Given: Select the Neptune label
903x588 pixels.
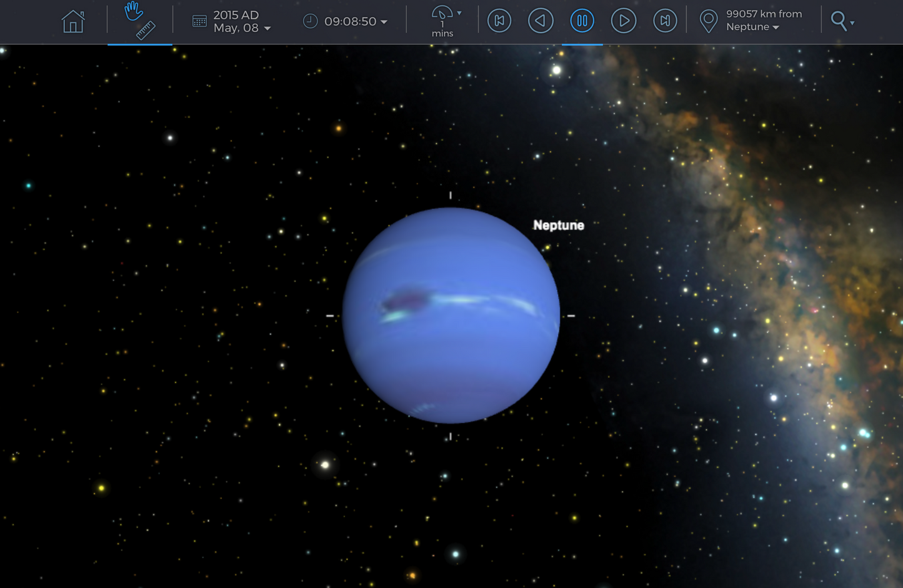Looking at the screenshot, I should pos(559,226).
